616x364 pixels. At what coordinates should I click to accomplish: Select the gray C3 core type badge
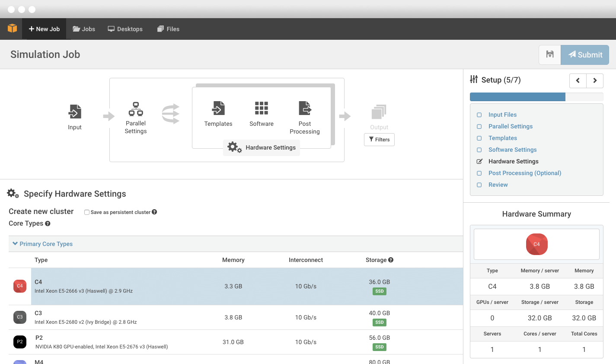coord(20,317)
